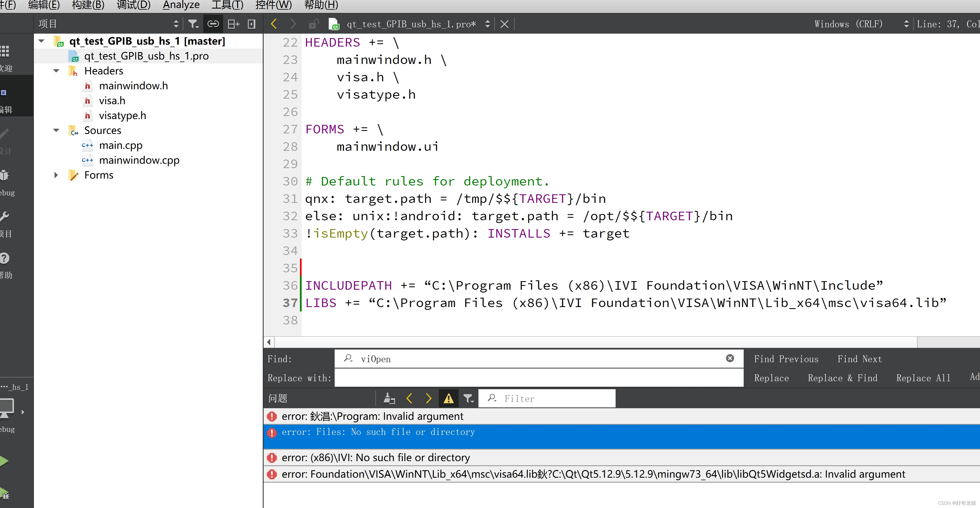Image resolution: width=980 pixels, height=508 pixels.
Task: Go back with the left arrow in editor toolbar
Action: click(x=274, y=24)
